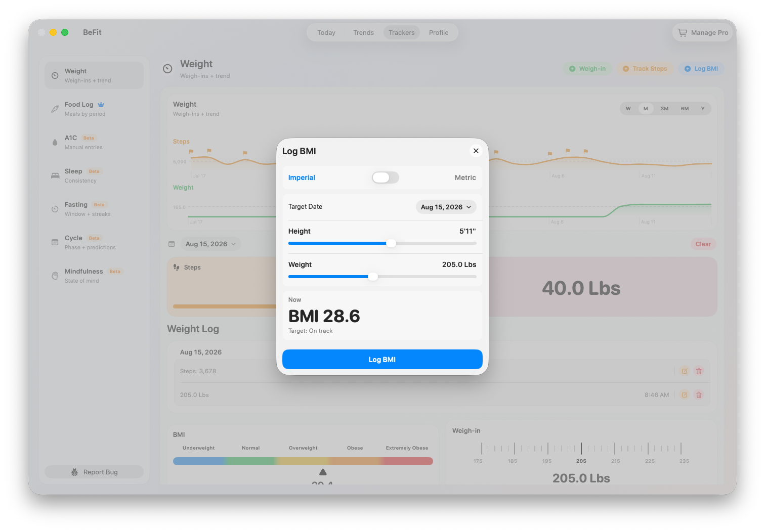This screenshot has width=765, height=532.
Task: Close the Log BMI dialog
Action: [476, 151]
